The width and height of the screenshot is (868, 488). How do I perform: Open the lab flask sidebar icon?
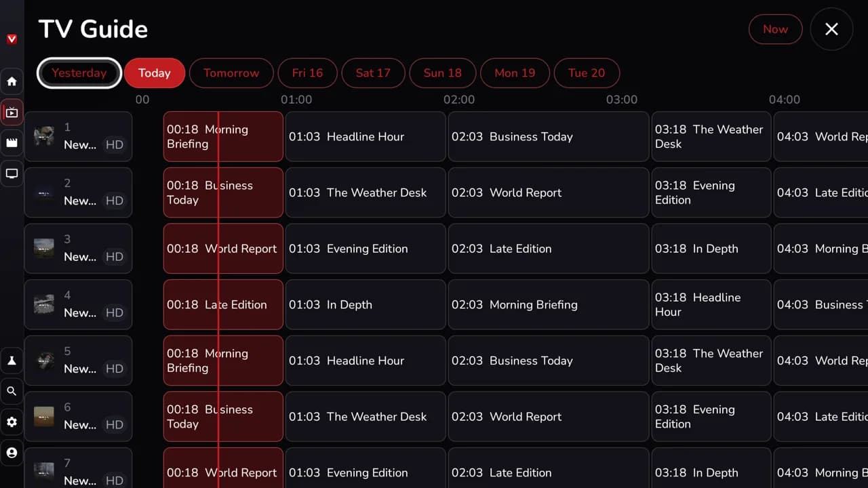pyautogui.click(x=12, y=360)
